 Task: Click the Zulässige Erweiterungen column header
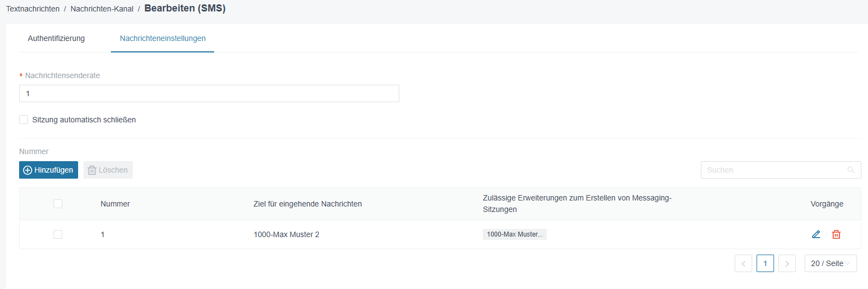tap(577, 203)
